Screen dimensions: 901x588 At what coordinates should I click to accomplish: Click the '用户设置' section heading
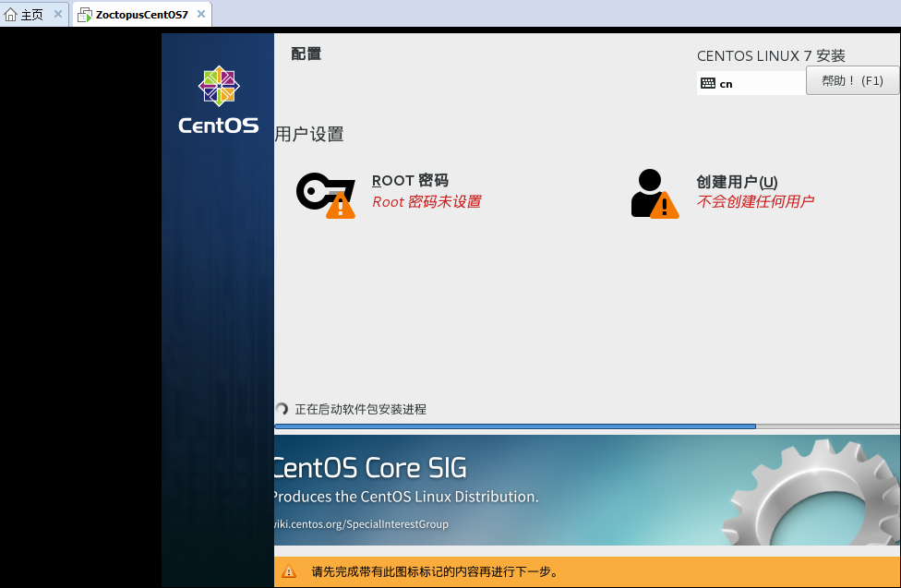click(309, 135)
